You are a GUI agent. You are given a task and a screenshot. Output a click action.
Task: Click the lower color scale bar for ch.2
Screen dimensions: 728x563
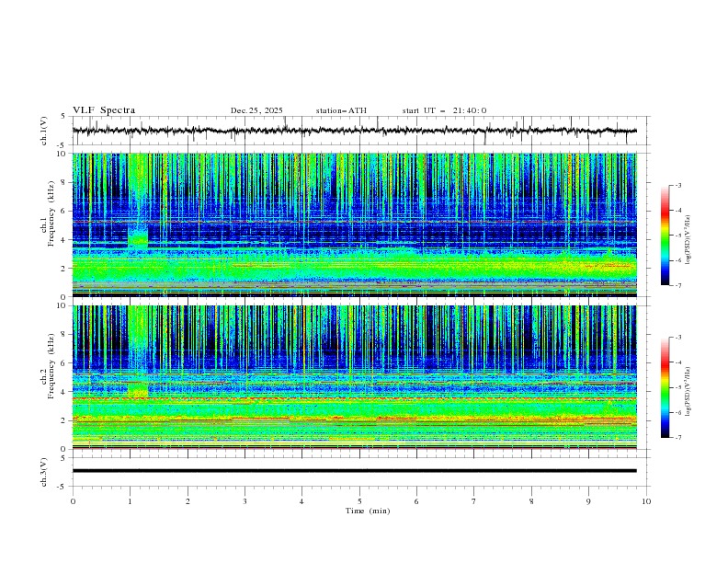tap(665, 387)
